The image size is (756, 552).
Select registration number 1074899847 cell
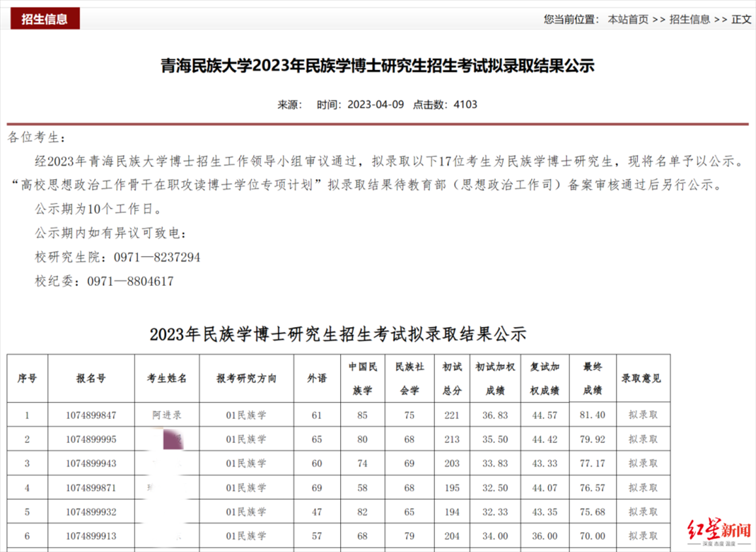tap(91, 415)
